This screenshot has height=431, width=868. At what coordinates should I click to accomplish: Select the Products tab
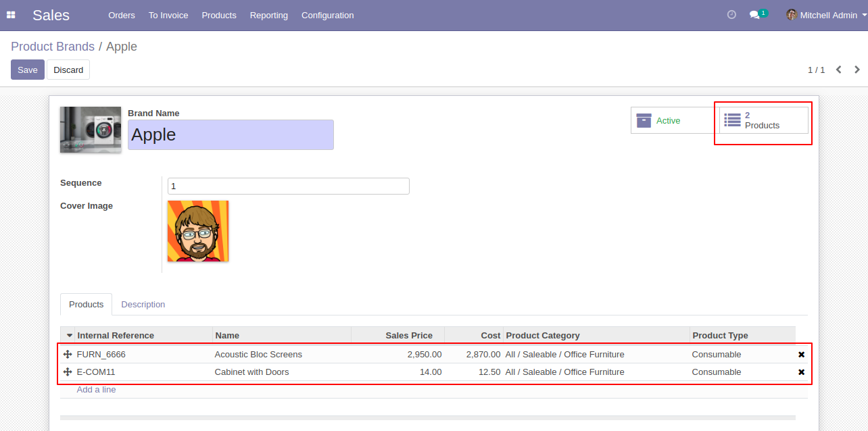coord(87,305)
